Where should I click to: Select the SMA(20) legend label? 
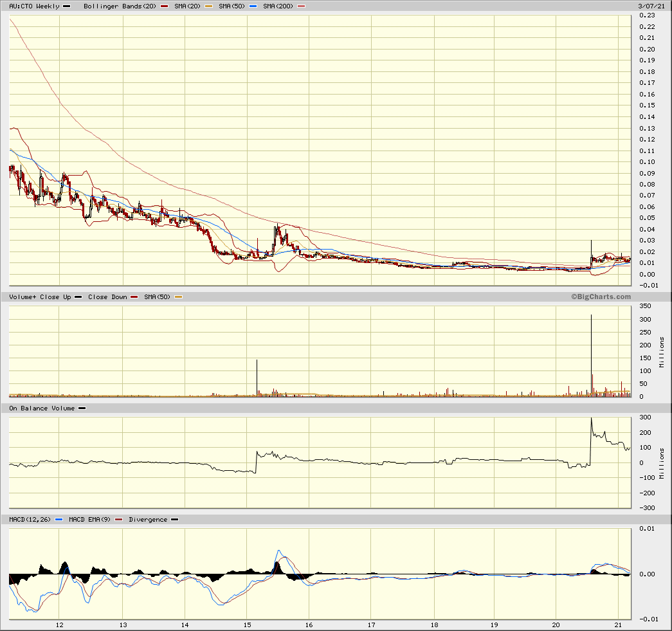pos(187,6)
